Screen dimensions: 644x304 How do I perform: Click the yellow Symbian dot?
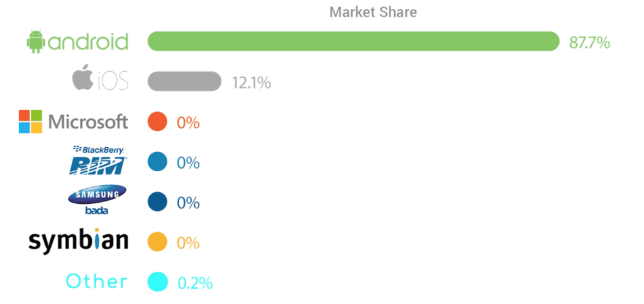click(x=157, y=242)
